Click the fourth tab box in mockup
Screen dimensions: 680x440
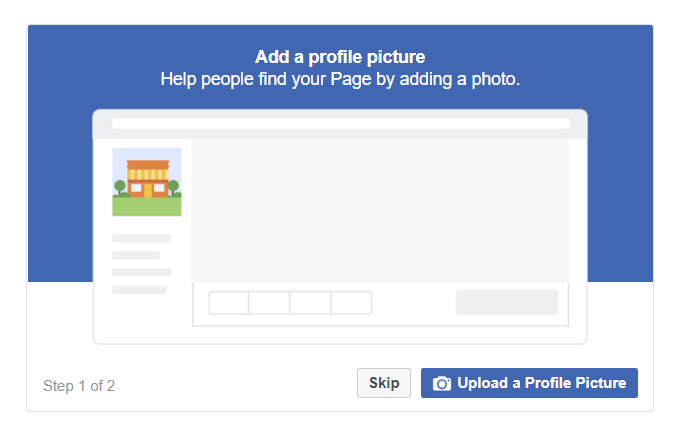[x=351, y=303]
